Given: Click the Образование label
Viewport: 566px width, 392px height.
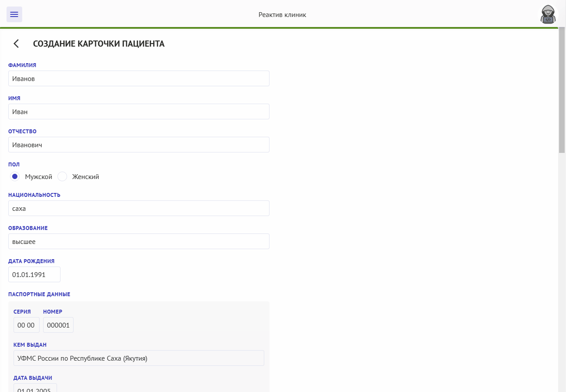Looking at the screenshot, I should pyautogui.click(x=28, y=228).
